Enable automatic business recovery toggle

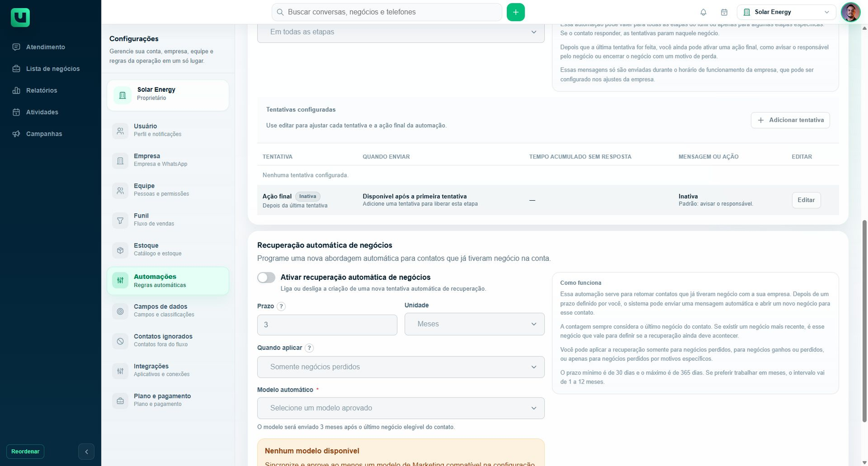point(266,278)
